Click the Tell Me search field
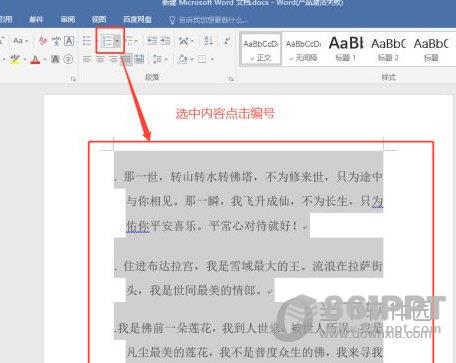Screen dimensions: 456x363 point(209,20)
